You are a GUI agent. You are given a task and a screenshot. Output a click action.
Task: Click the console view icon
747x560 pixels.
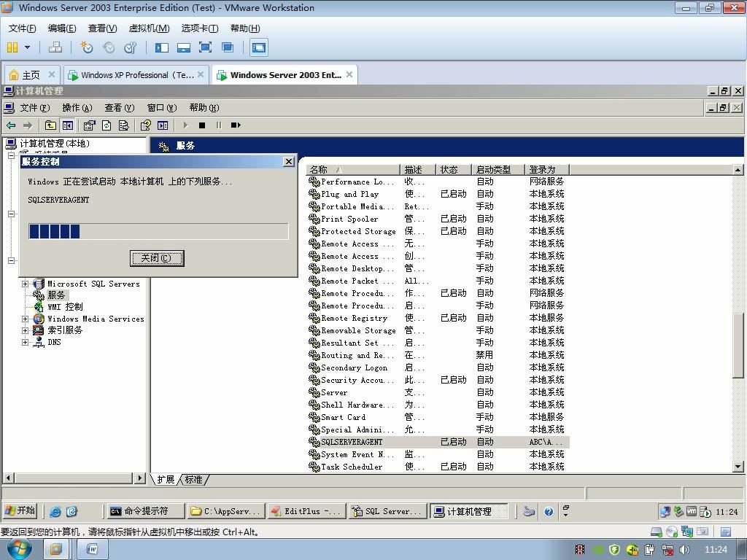259,47
